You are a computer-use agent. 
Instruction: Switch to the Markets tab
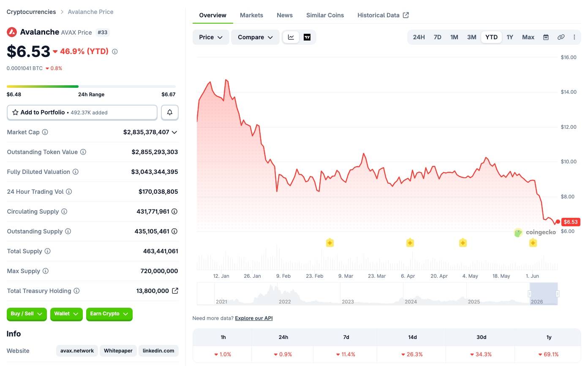coord(251,15)
